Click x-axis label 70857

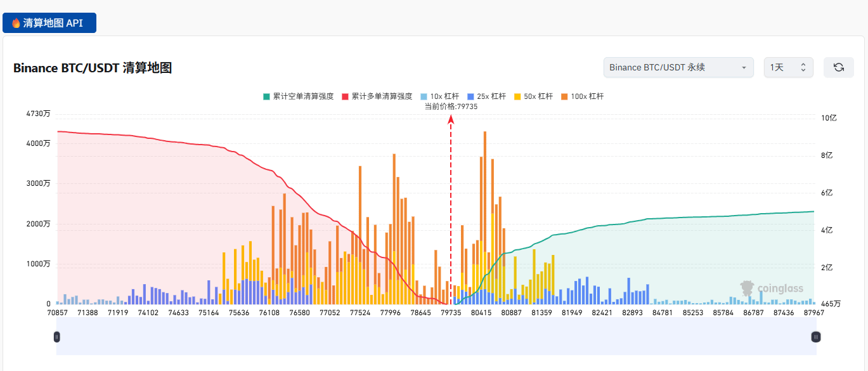(x=57, y=313)
